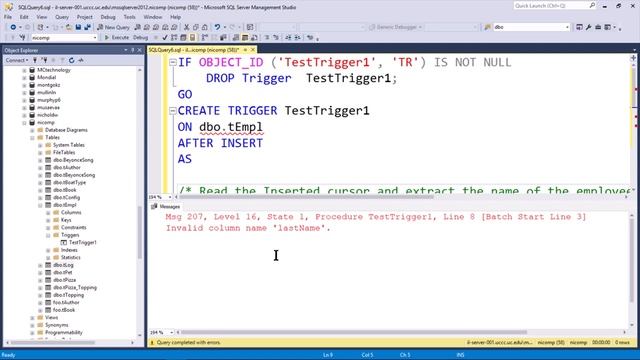640x360 pixels.
Task: Click the Refresh icon in Object Explorer
Action: [x=72, y=60]
